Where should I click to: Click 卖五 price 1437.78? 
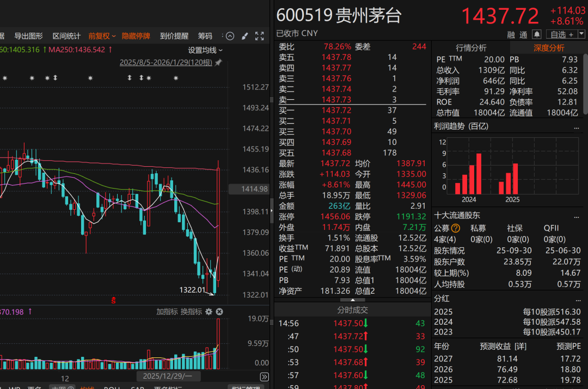[336, 57]
